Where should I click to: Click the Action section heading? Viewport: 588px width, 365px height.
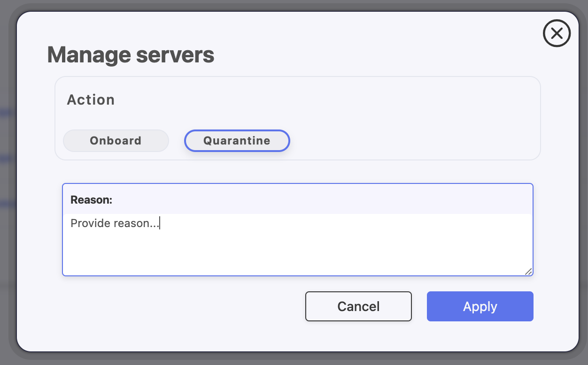[x=91, y=100]
